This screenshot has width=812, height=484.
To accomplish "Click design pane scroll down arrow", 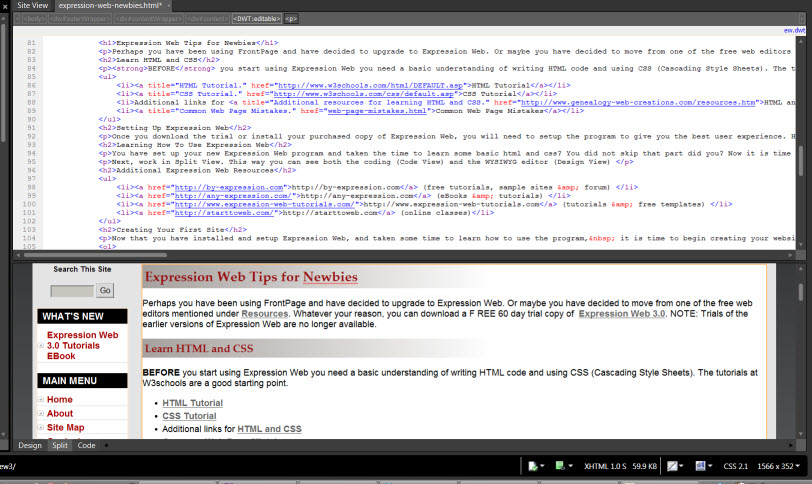I will pos(801,434).
